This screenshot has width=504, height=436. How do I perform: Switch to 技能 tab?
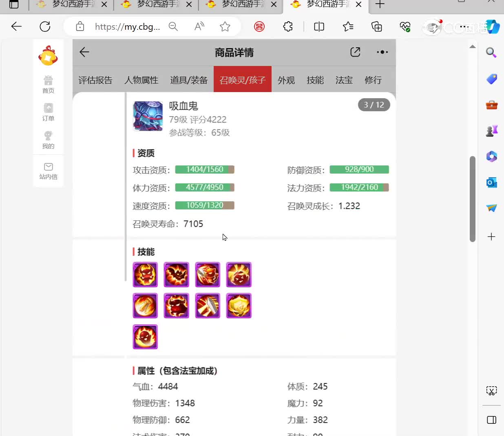[315, 80]
